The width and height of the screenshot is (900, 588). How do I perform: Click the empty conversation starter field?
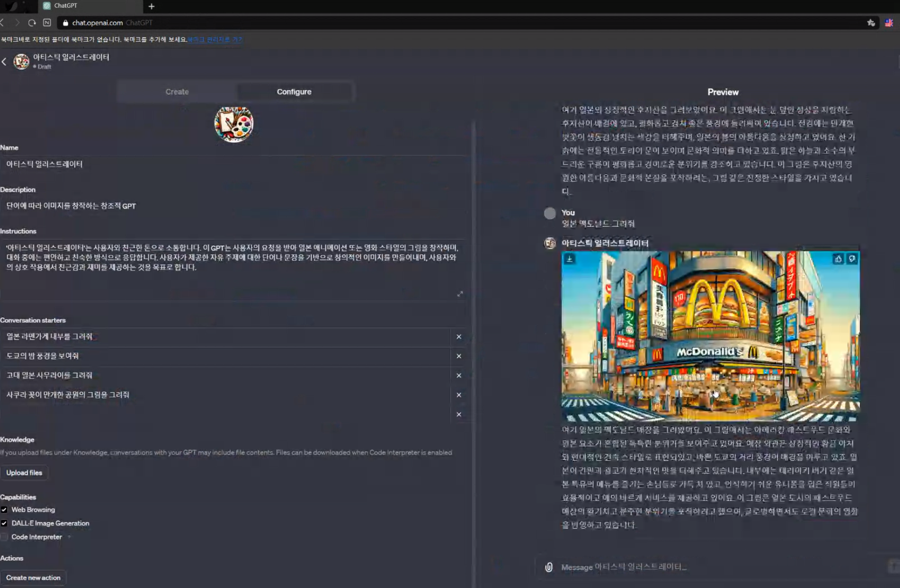(225, 414)
